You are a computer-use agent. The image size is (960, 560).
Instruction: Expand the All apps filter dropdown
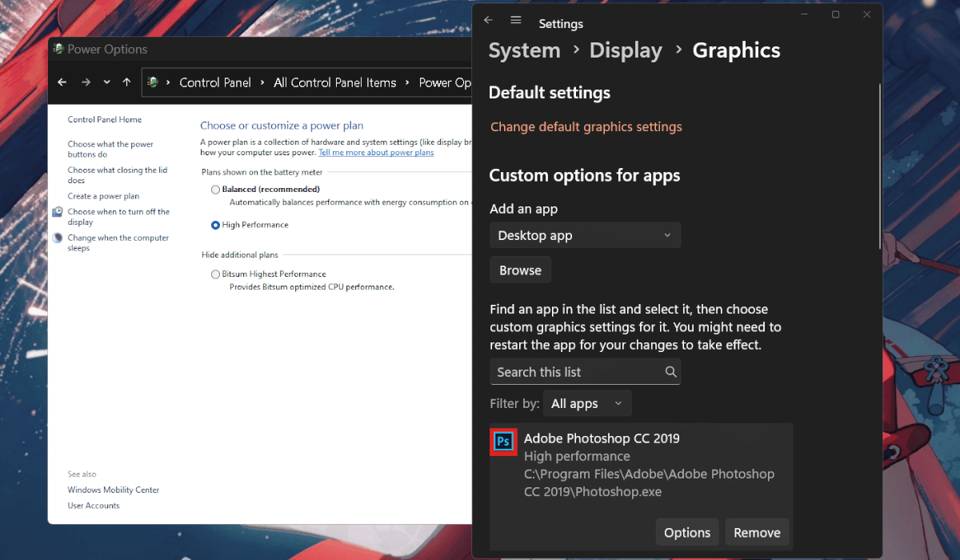coord(586,403)
